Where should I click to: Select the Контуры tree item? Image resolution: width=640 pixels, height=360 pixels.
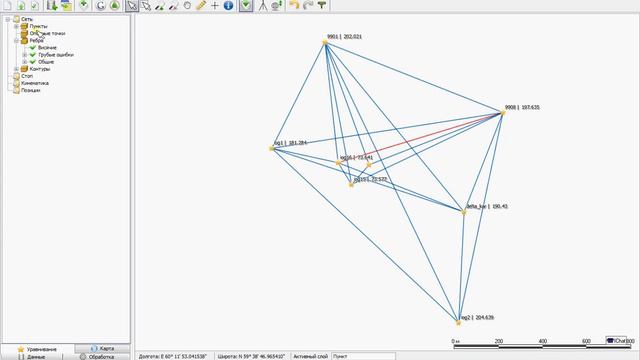click(40, 69)
